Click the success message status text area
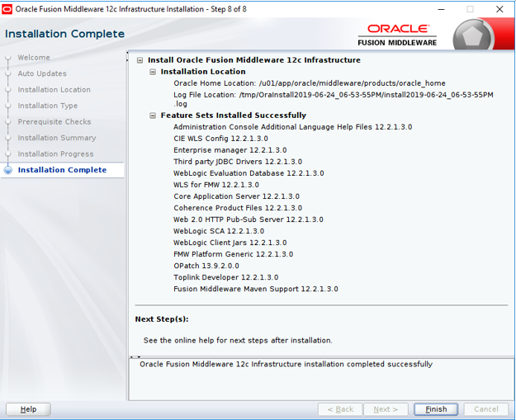Image resolution: width=516 pixels, height=420 pixels. 286,364
